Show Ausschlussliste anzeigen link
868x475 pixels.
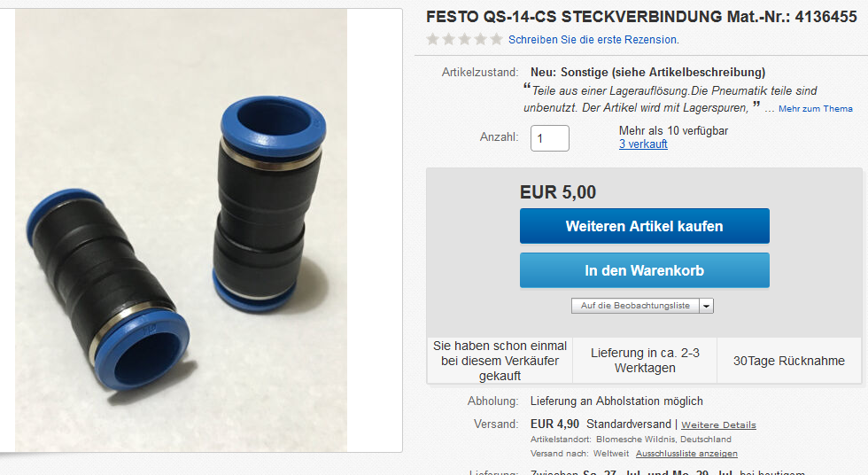tap(686, 454)
